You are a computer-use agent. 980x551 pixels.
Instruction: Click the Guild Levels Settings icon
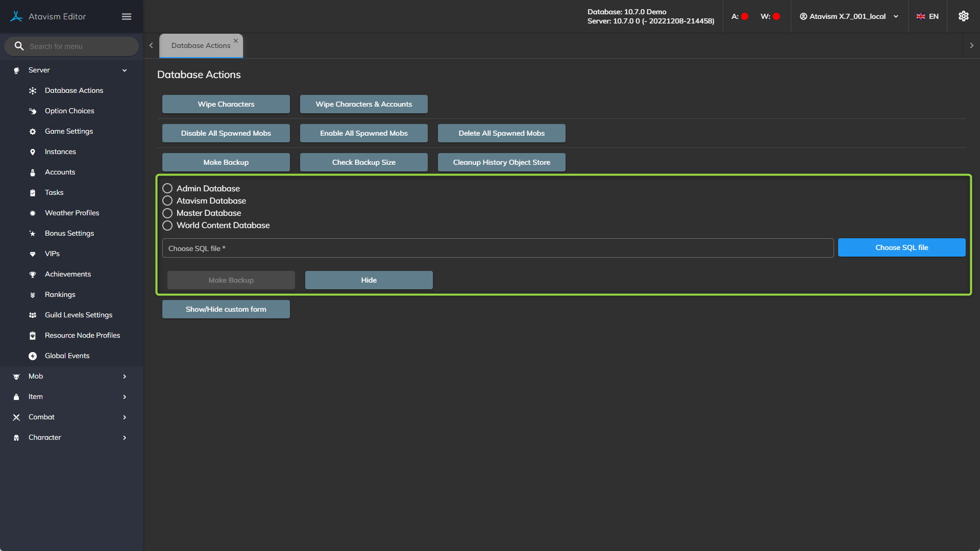coord(33,315)
